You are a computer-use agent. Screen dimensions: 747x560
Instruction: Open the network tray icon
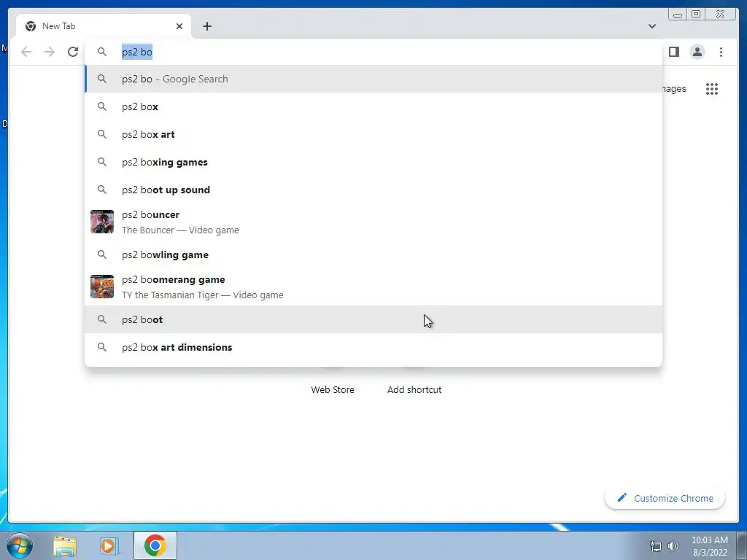point(656,546)
